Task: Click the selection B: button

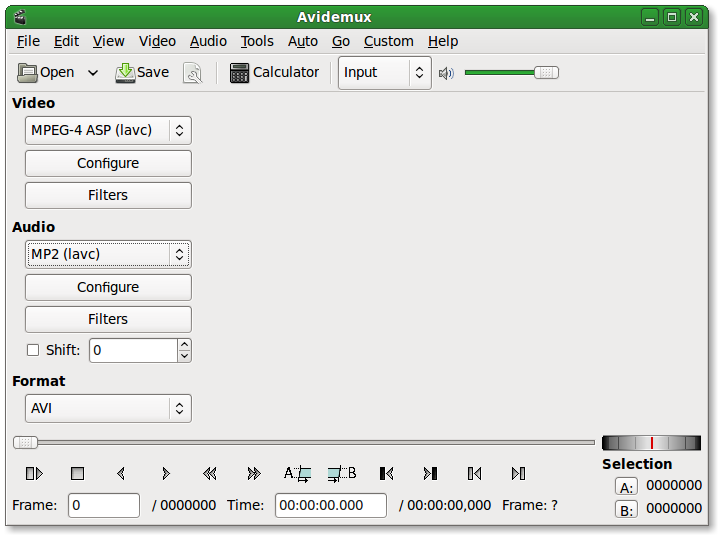Action: 626,510
